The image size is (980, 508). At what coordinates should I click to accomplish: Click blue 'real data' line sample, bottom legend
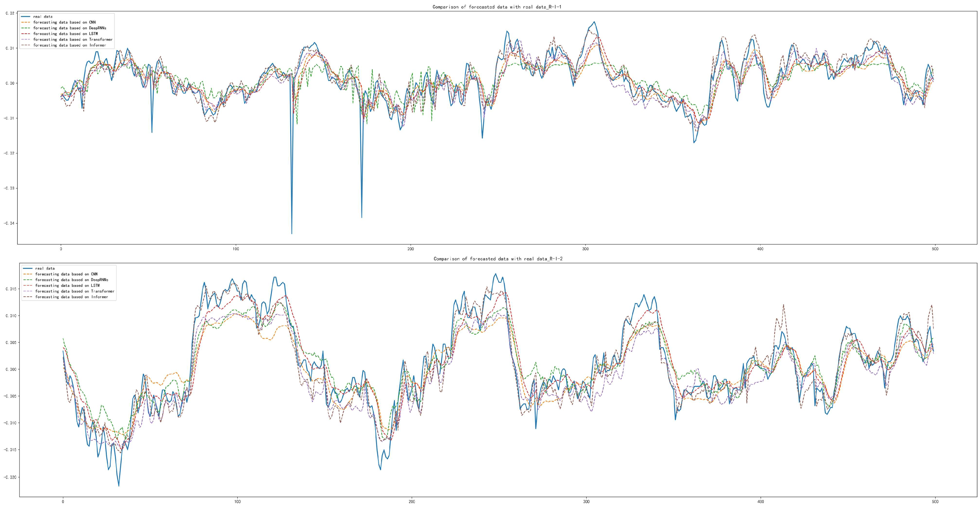point(28,268)
